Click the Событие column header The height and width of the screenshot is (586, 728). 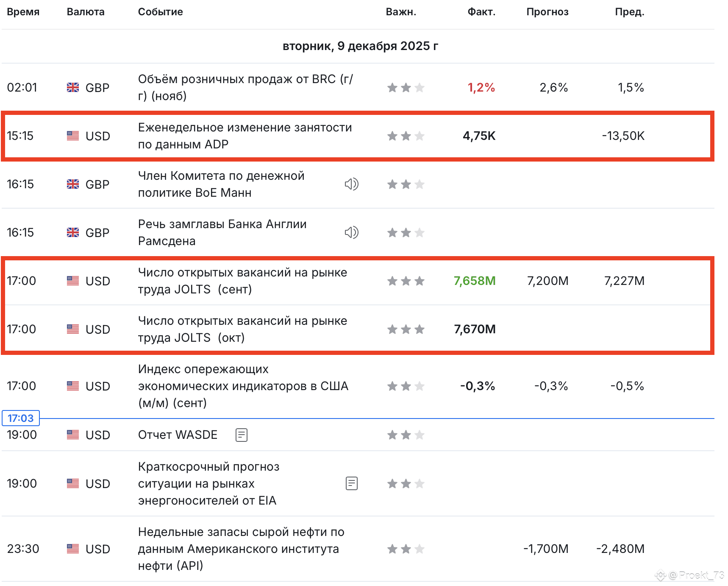(161, 12)
